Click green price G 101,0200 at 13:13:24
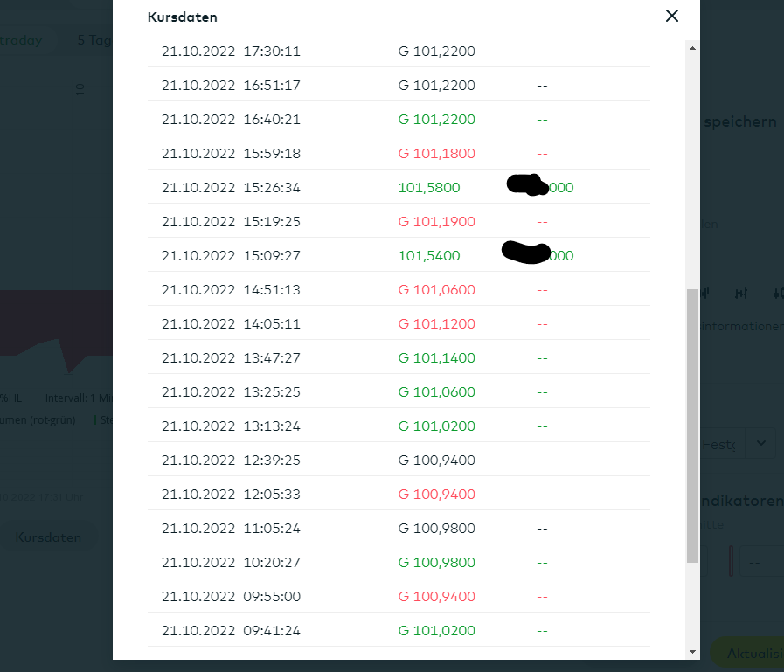The width and height of the screenshot is (784, 672). (436, 426)
